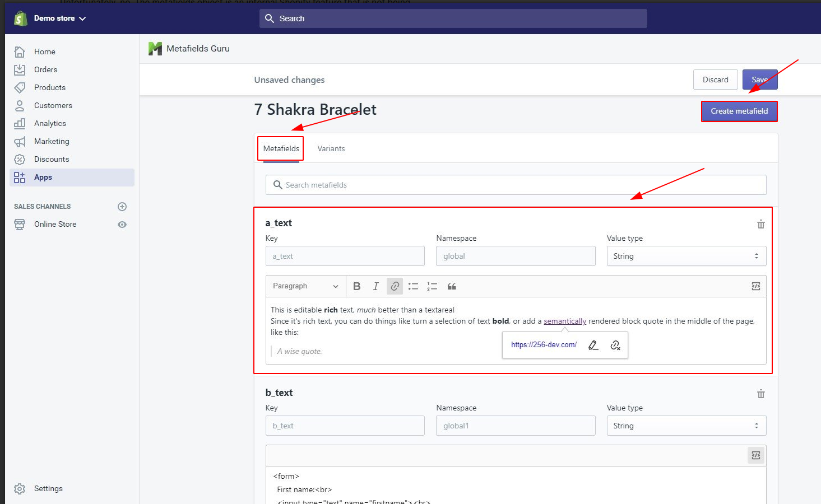Click Create metafield button

tap(739, 111)
